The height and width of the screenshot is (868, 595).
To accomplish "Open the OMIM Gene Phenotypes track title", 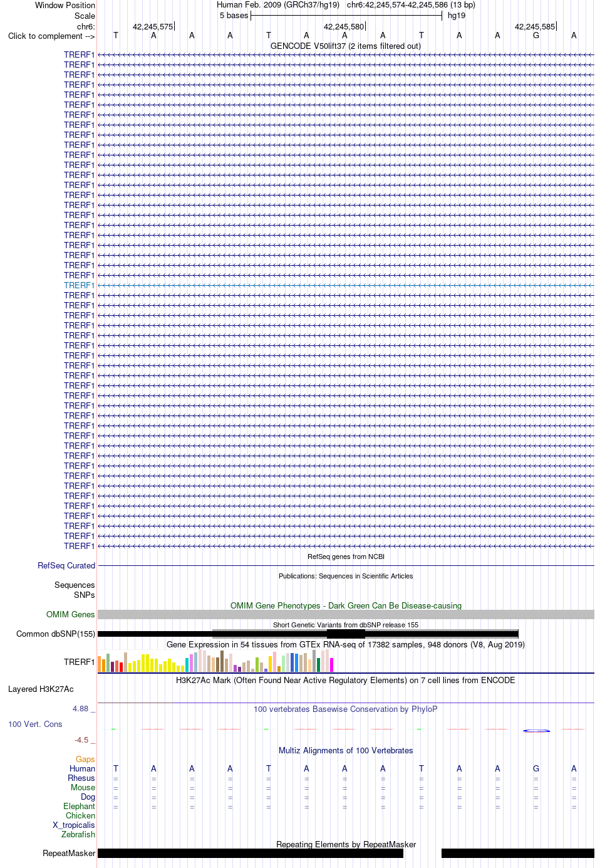I will 346,605.
